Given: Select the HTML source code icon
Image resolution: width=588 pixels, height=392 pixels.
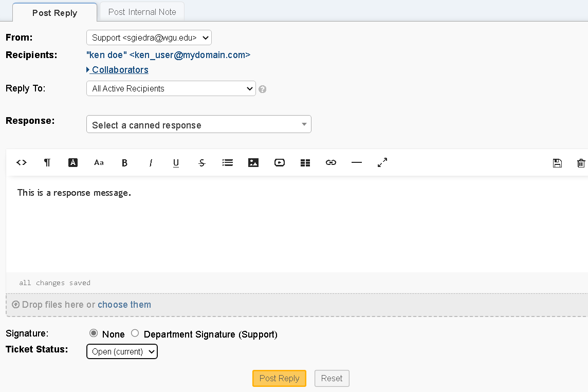Looking at the screenshot, I should [x=21, y=162].
